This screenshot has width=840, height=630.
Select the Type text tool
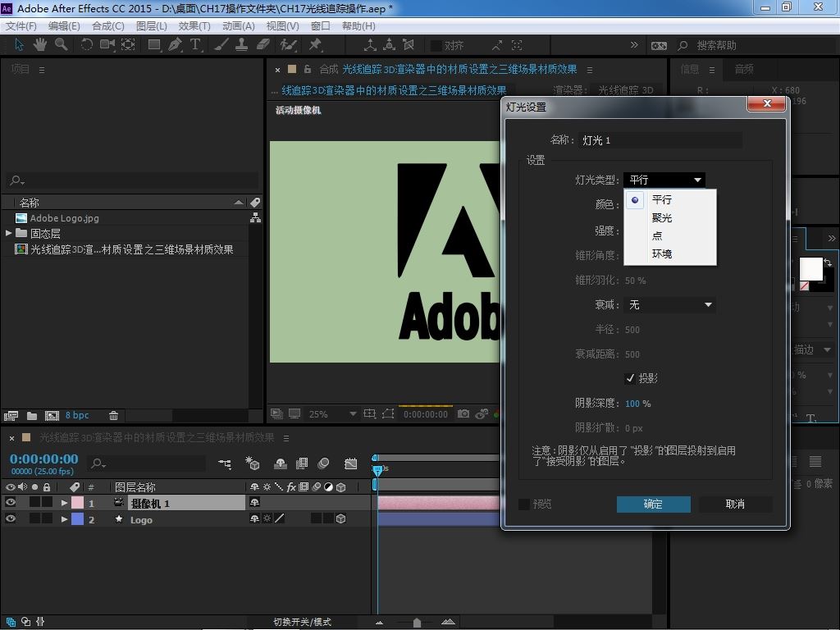[195, 45]
